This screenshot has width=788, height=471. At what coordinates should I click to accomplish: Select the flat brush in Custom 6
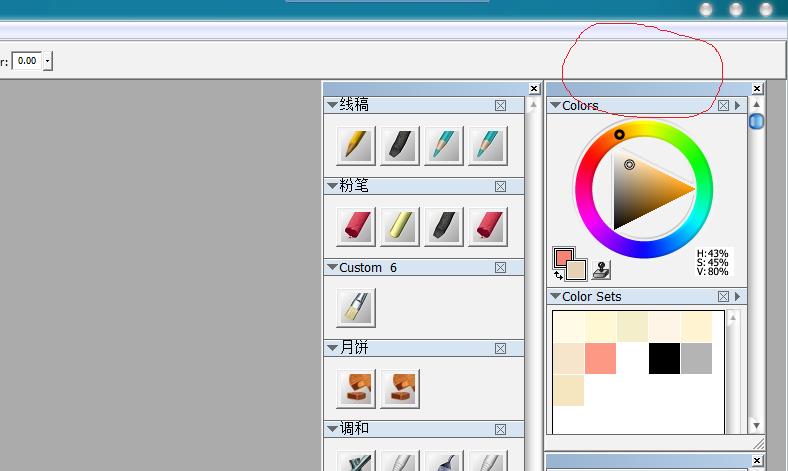click(356, 308)
